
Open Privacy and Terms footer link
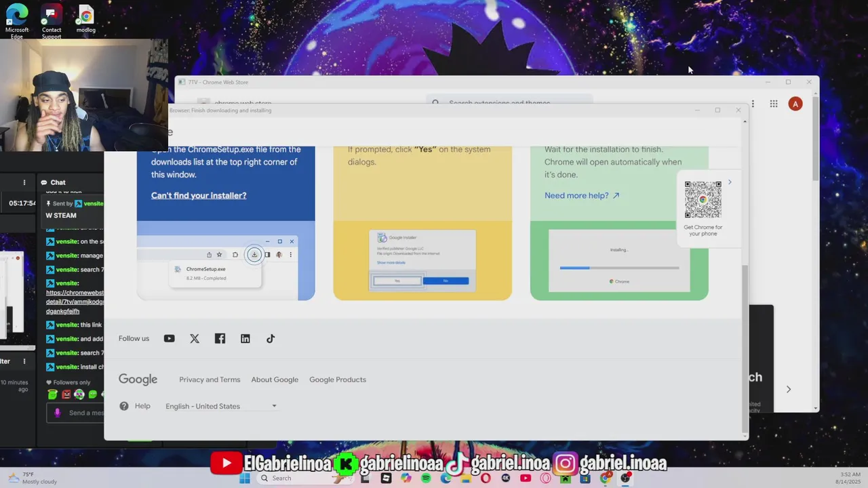[210, 380]
